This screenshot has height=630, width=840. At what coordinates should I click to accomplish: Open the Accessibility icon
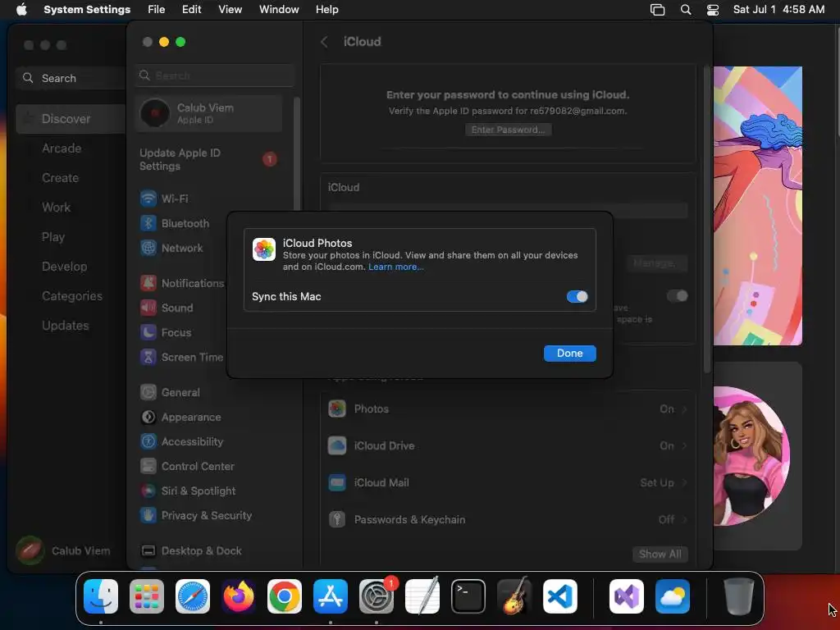coord(148,442)
